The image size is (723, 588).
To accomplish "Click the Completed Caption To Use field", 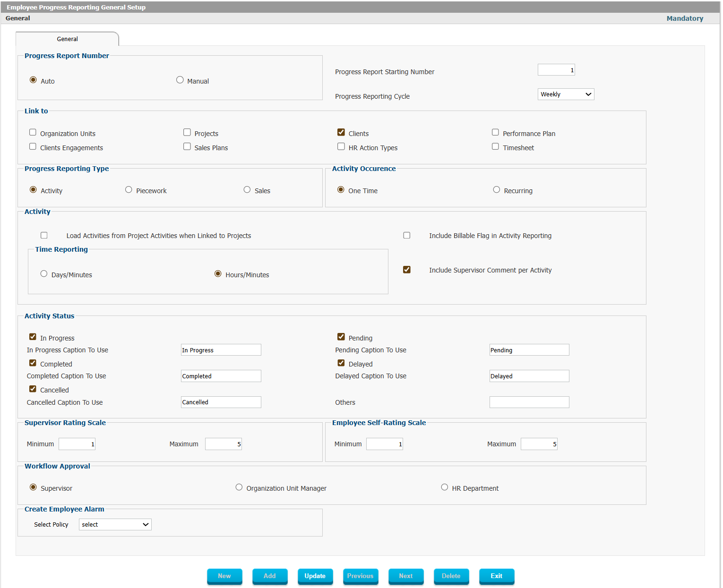I will click(221, 376).
